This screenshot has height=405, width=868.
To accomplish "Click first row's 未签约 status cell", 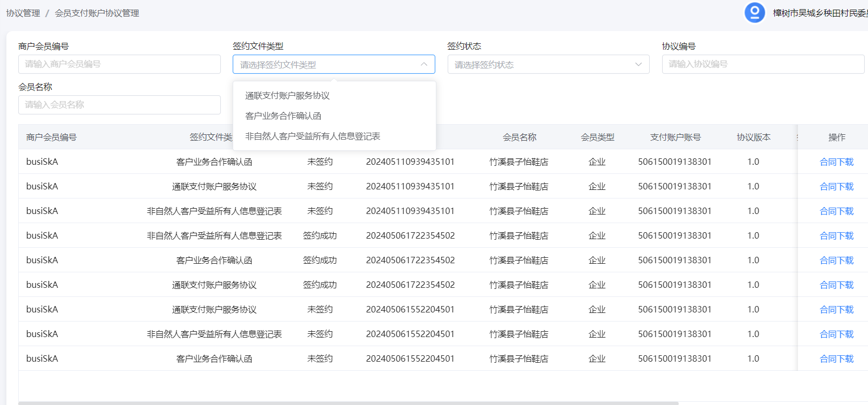I will (x=320, y=162).
